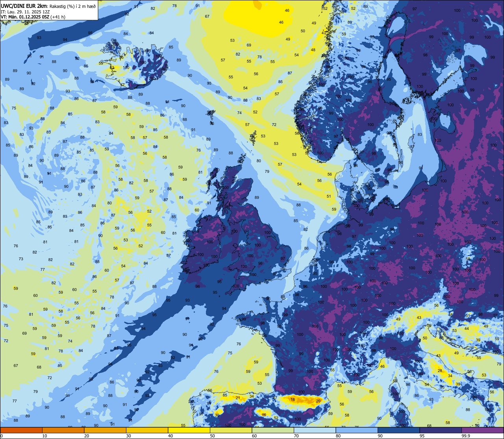Click the legend scale label 40
The image size is (504, 439).
point(170,436)
